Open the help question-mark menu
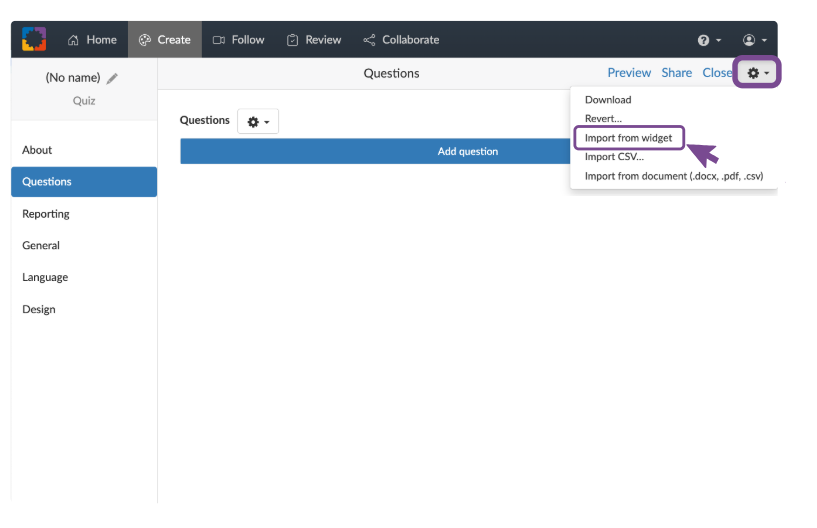Screen dimensions: 817x528 [x=709, y=40]
